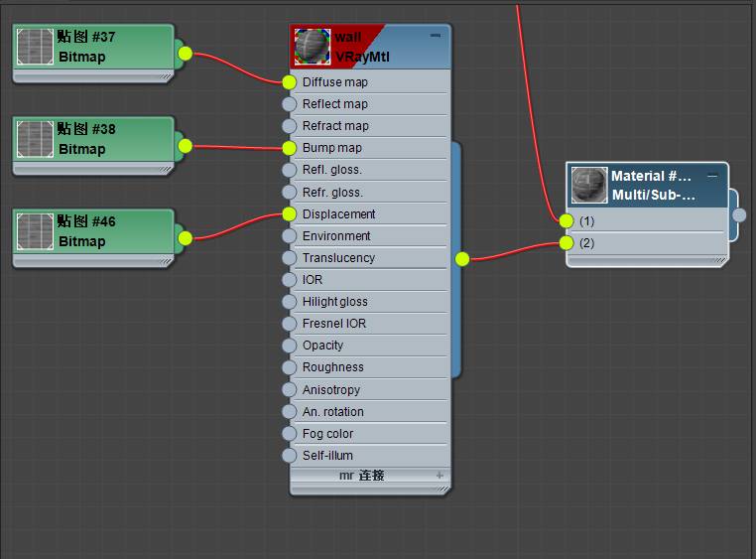The image size is (756, 559).
Task: Click the Fog color slot label
Action: pos(327,434)
